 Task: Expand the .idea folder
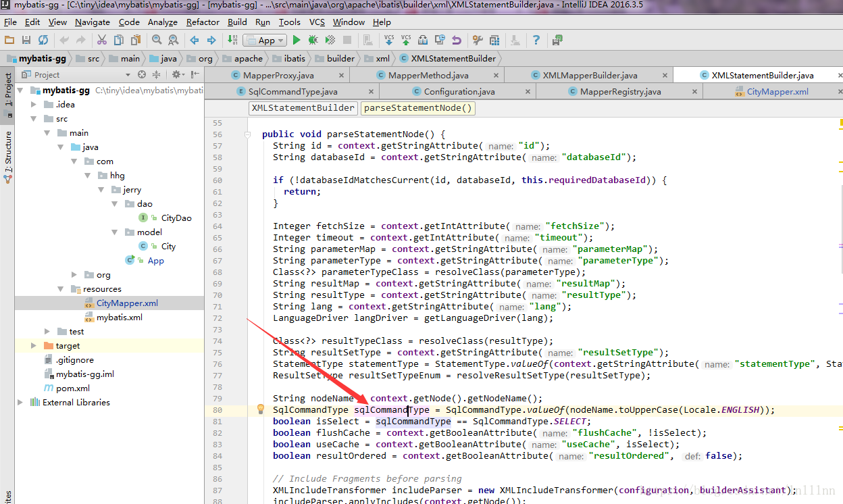[x=34, y=104]
